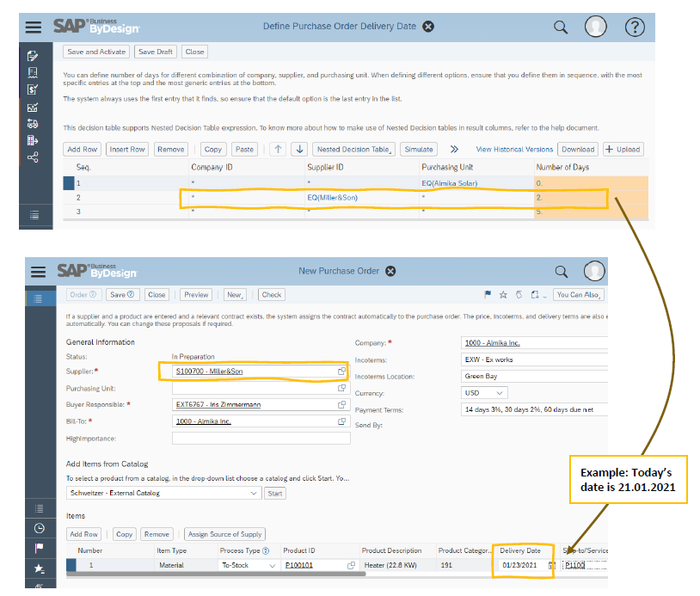
Task: Open truck logistics work center icon in sidebar
Action: (x=33, y=124)
